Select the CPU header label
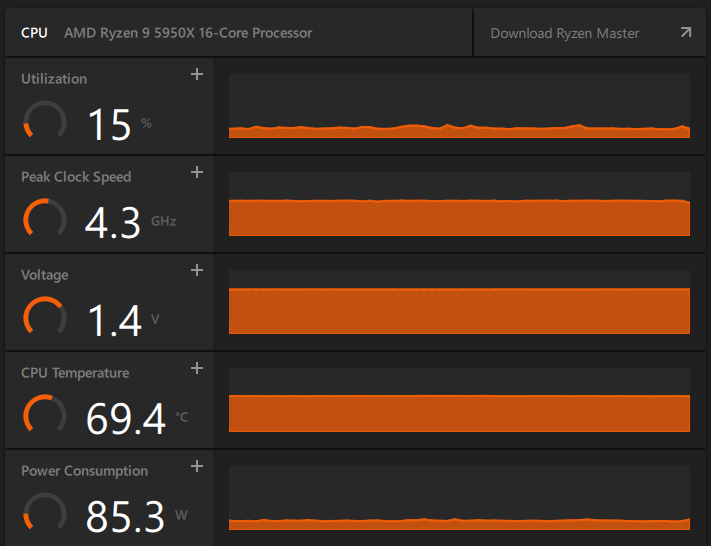711x546 pixels. [x=34, y=33]
